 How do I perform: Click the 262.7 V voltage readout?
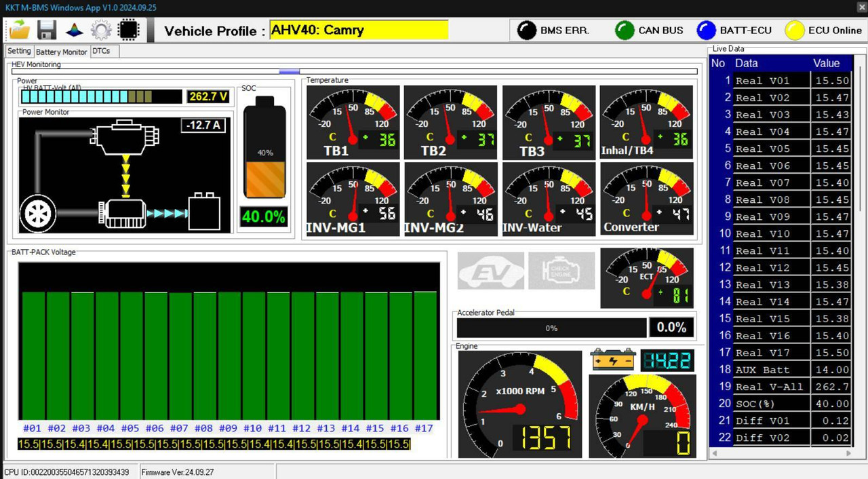click(208, 96)
